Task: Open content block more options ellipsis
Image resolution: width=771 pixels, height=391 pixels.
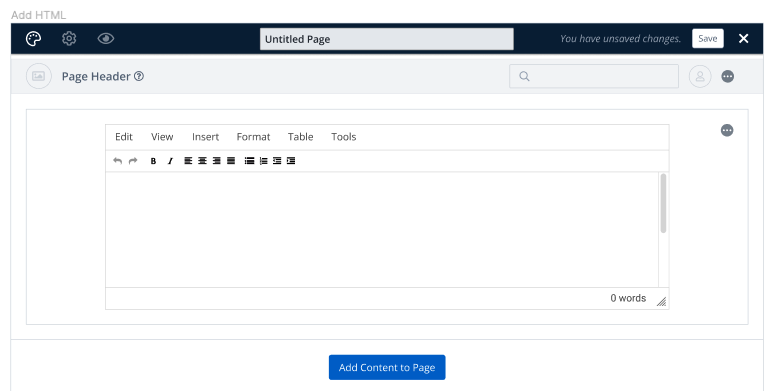Action: point(727,130)
